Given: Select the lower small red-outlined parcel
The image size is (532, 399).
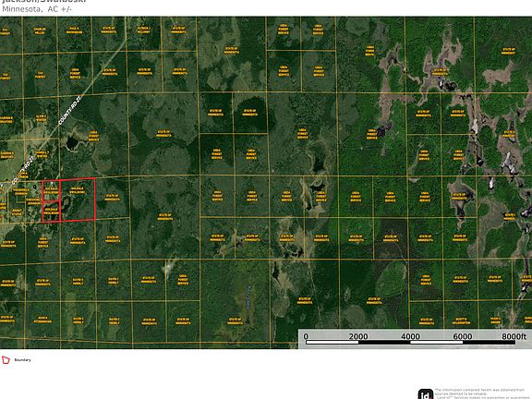Looking at the screenshot, I should coord(51,212).
